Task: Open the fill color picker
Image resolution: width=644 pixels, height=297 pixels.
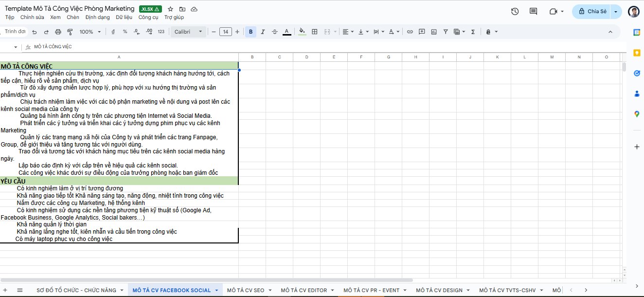Action: pos(302,32)
